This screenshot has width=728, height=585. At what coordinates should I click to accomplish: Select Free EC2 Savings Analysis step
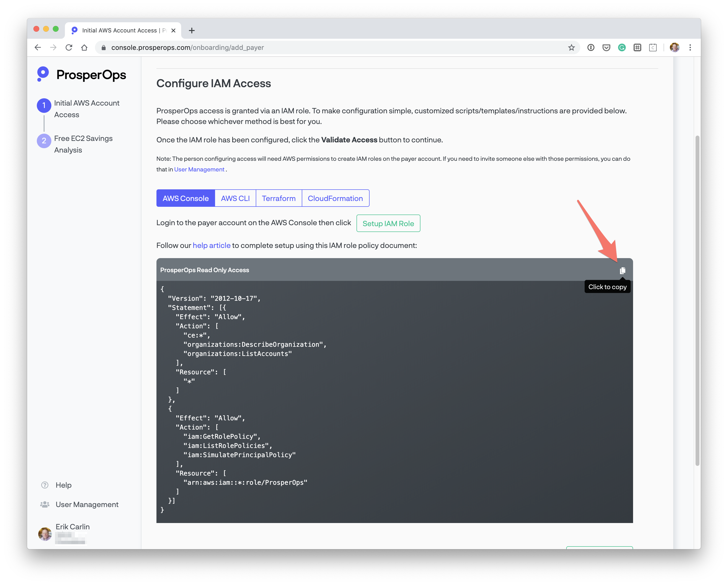[83, 144]
